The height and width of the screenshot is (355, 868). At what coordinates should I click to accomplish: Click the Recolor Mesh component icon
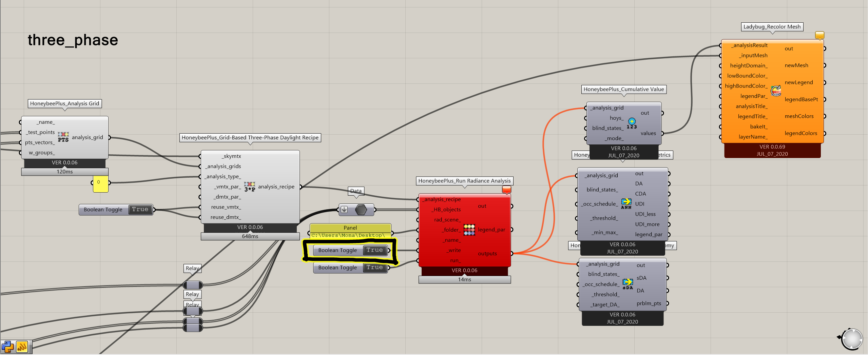[x=776, y=91]
